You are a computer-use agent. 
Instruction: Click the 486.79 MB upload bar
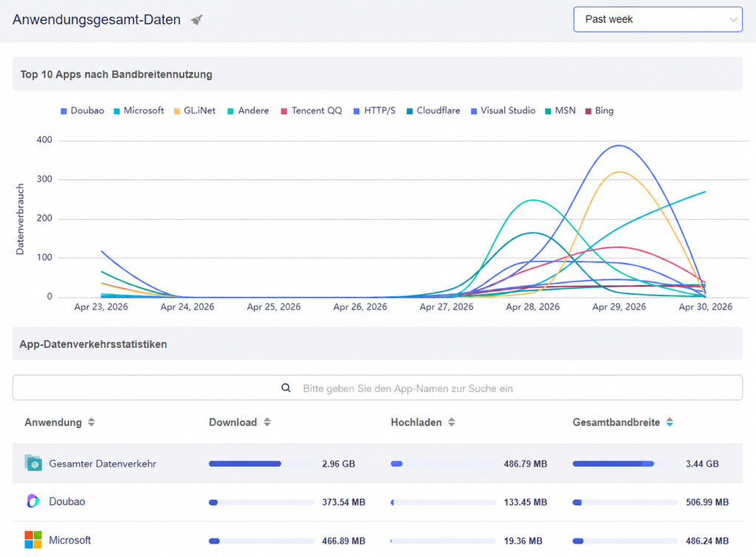click(443, 464)
